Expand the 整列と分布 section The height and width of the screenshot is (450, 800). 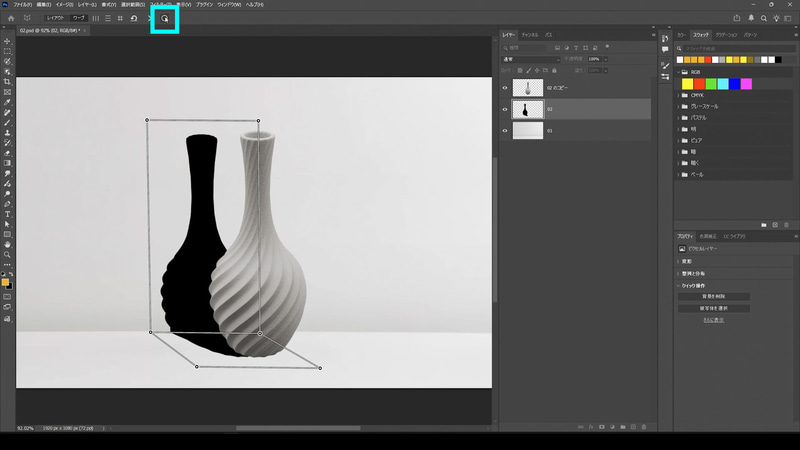[679, 273]
